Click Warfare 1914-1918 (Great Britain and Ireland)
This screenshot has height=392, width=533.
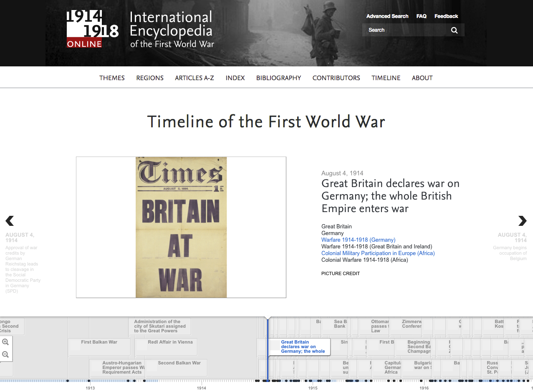pyautogui.click(x=376, y=246)
